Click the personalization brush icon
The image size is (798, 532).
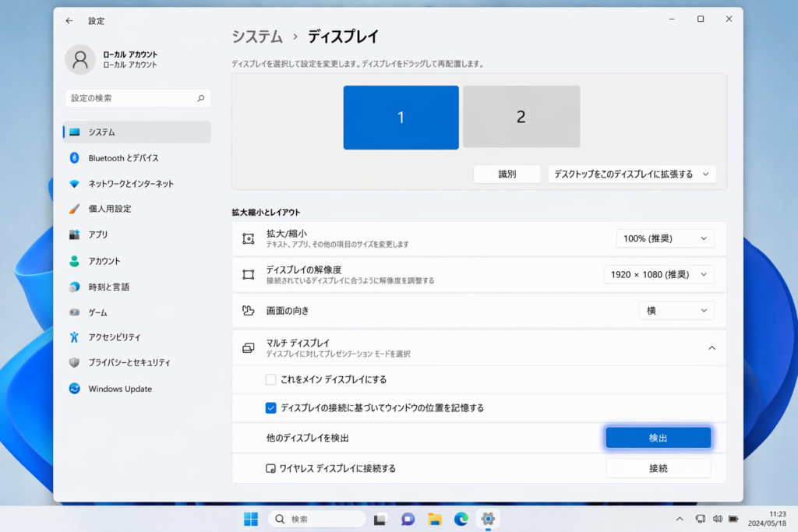click(x=74, y=209)
